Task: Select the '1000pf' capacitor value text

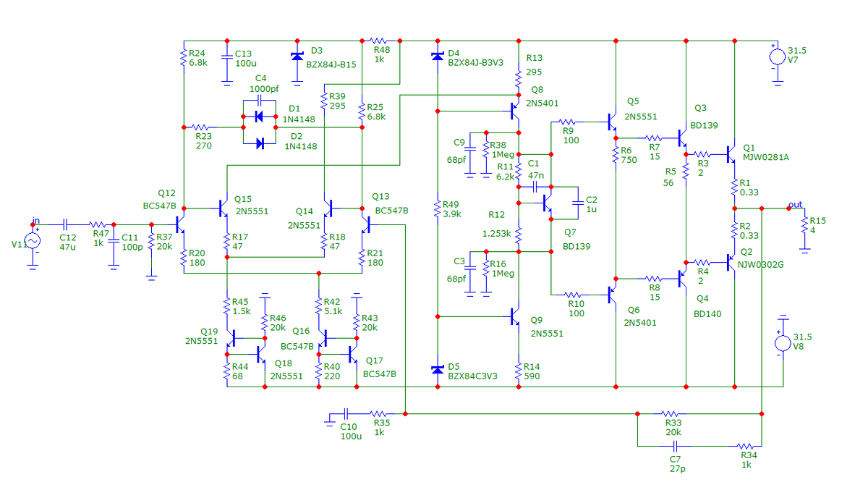Action: point(264,88)
